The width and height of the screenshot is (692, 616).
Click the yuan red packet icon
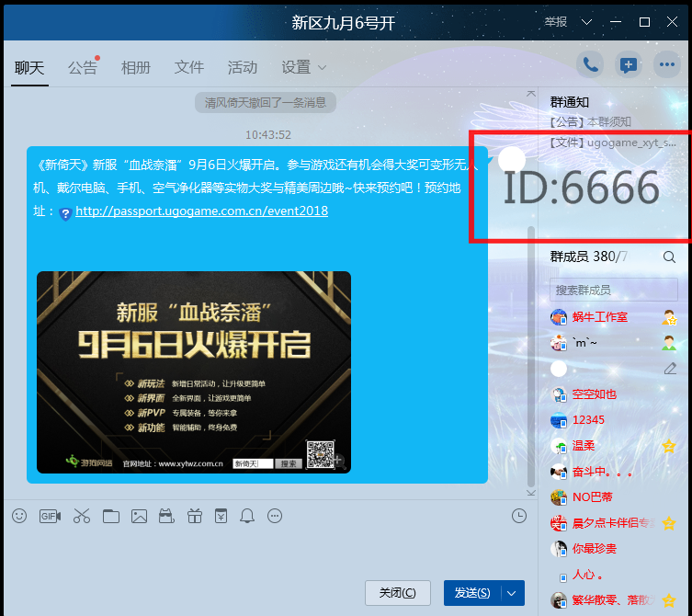pyautogui.click(x=221, y=516)
